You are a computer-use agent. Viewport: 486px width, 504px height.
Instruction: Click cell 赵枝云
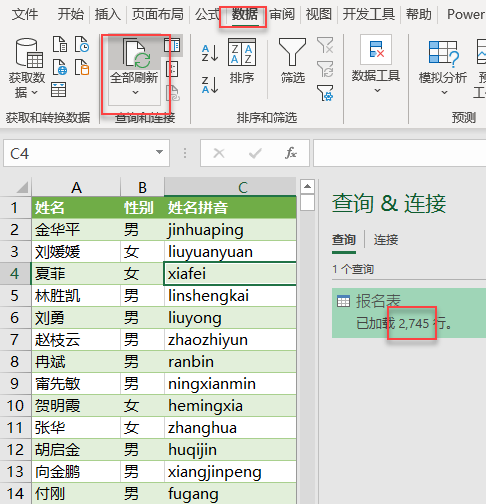[x=76, y=340]
